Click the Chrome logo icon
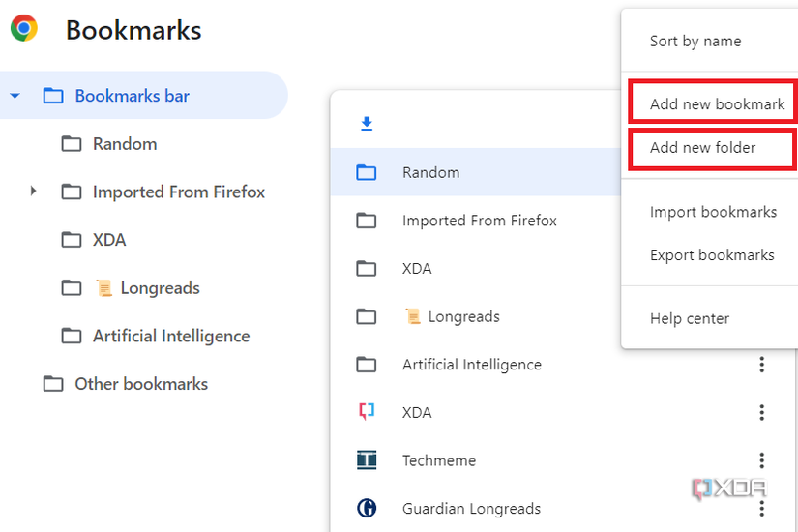This screenshot has width=798, height=532. (24, 28)
